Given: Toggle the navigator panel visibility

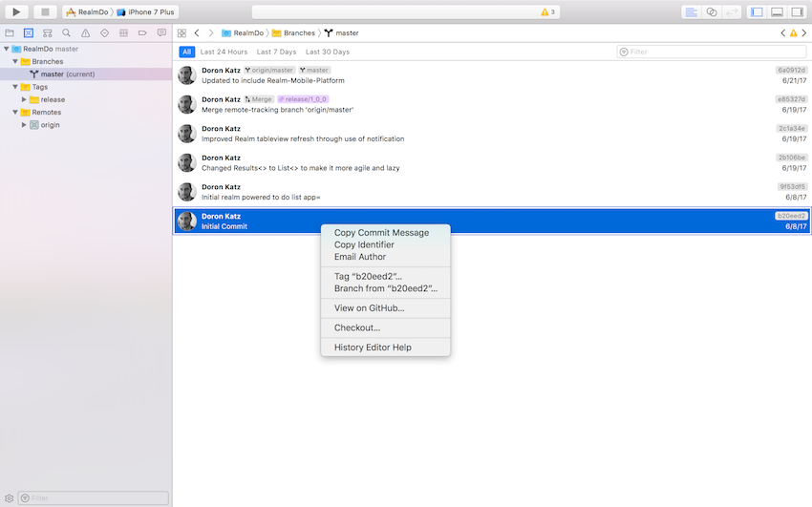Looking at the screenshot, I should pyautogui.click(x=757, y=11).
